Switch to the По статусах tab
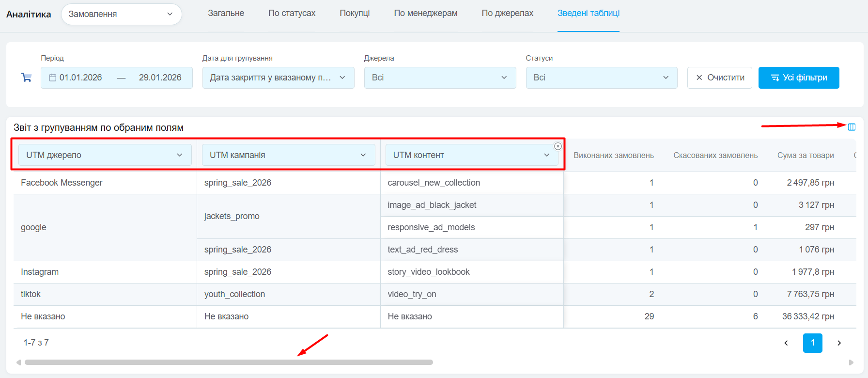Screen dimensions: 868x378 [x=292, y=13]
